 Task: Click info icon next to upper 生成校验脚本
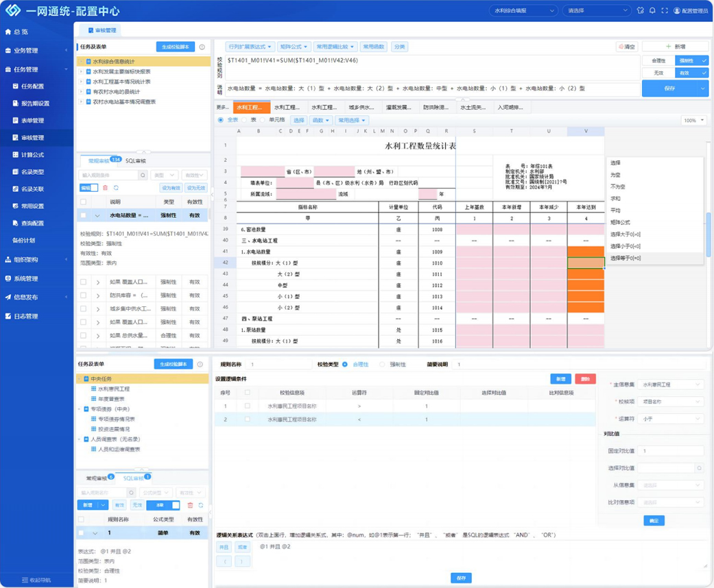tap(202, 47)
